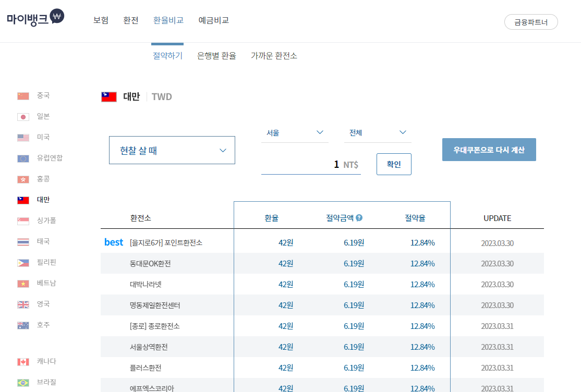Switch to the 은행별 환율 tab

216,55
